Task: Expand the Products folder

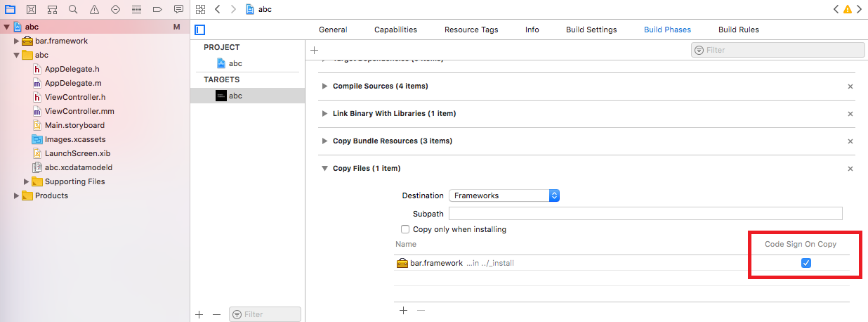Action: coord(17,195)
